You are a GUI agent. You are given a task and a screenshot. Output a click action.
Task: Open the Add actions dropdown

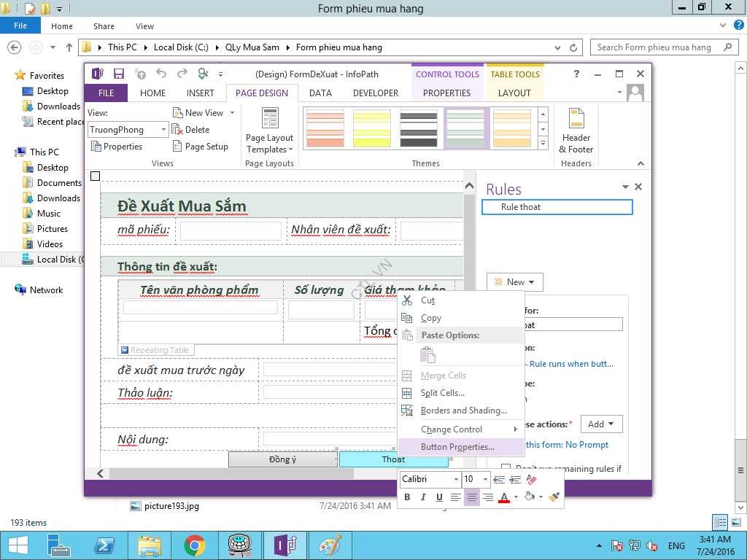pos(602,424)
